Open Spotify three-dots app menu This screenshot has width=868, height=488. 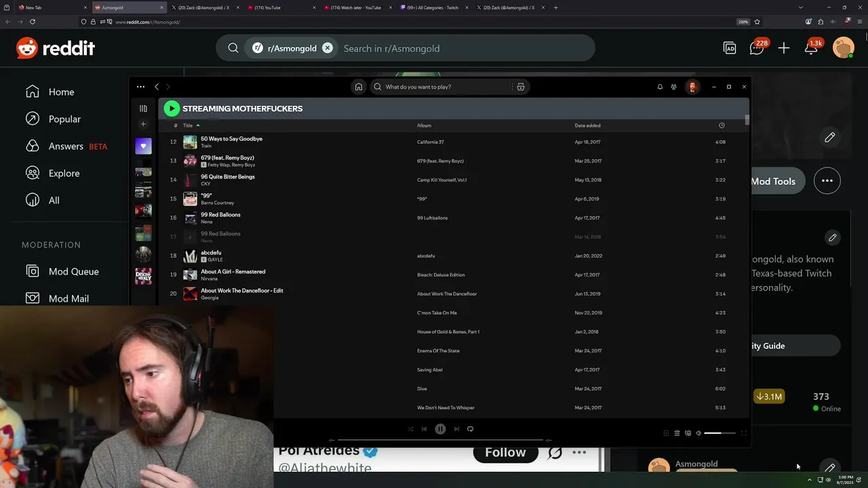[x=140, y=87]
